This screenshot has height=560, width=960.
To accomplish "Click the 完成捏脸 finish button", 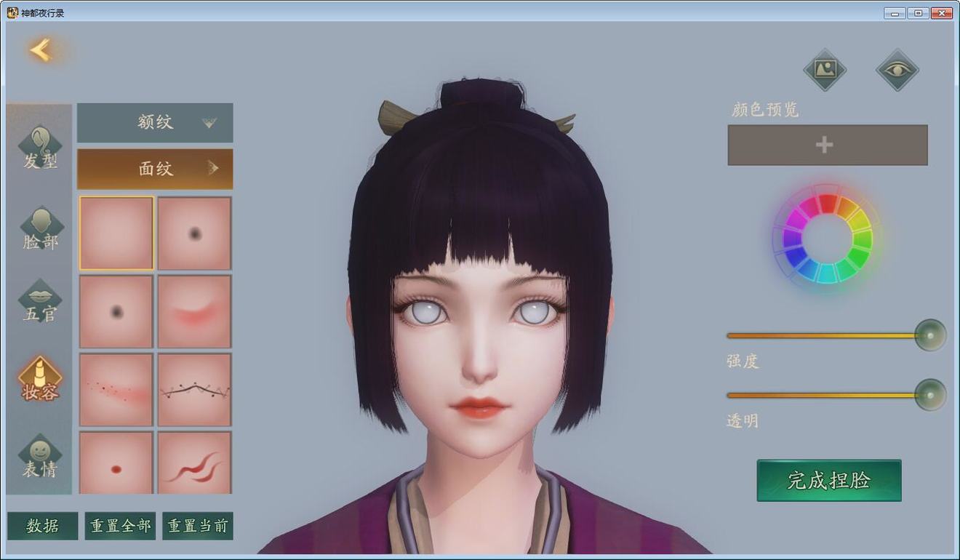I will (x=829, y=480).
